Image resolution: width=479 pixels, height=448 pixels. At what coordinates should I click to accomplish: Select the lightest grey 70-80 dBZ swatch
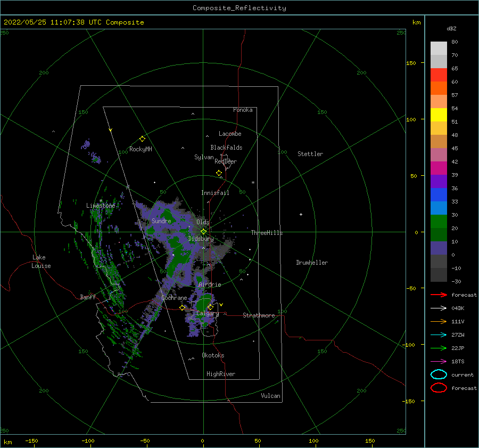[439, 48]
